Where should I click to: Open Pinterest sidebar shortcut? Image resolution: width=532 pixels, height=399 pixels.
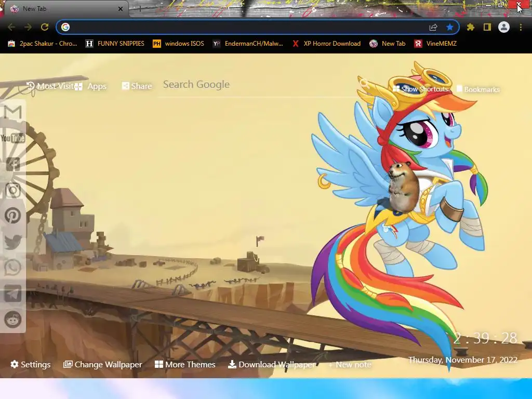(13, 216)
